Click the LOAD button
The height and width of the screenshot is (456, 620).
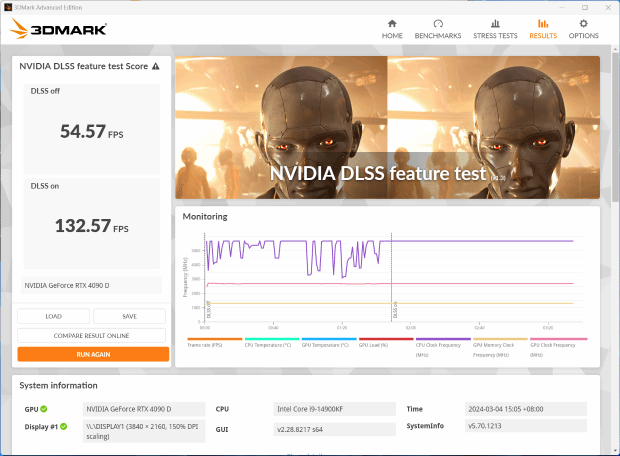[x=53, y=316]
